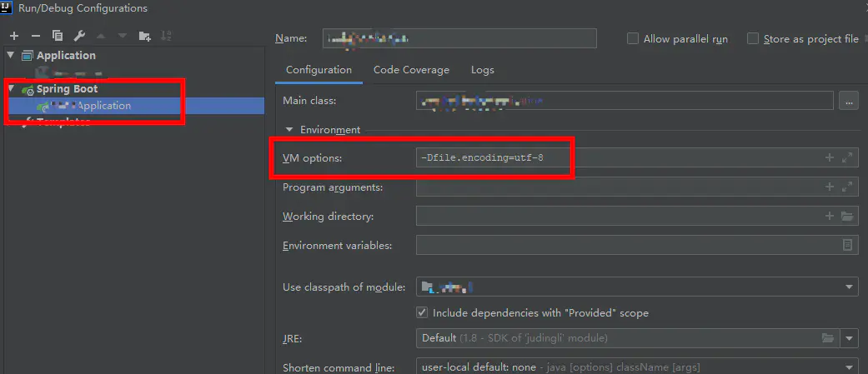Open the JRE dropdown arrow
Viewport: 868px width, 374px height.
[849, 337]
